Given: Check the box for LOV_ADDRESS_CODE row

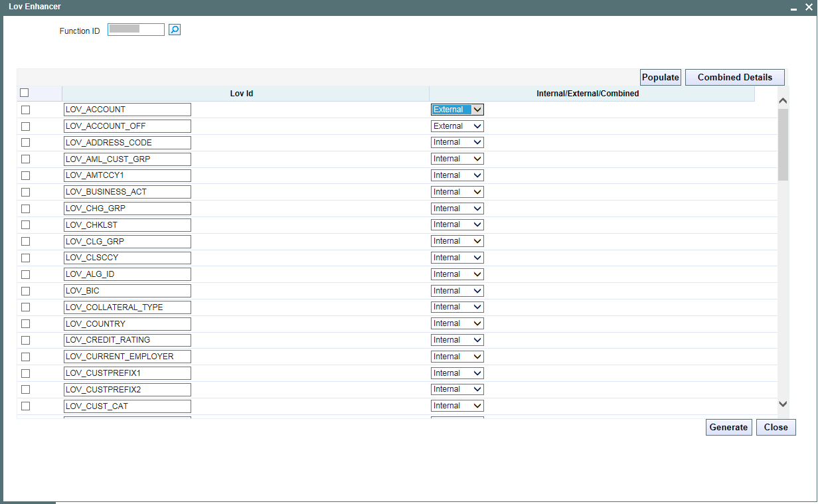Looking at the screenshot, I should (26, 142).
